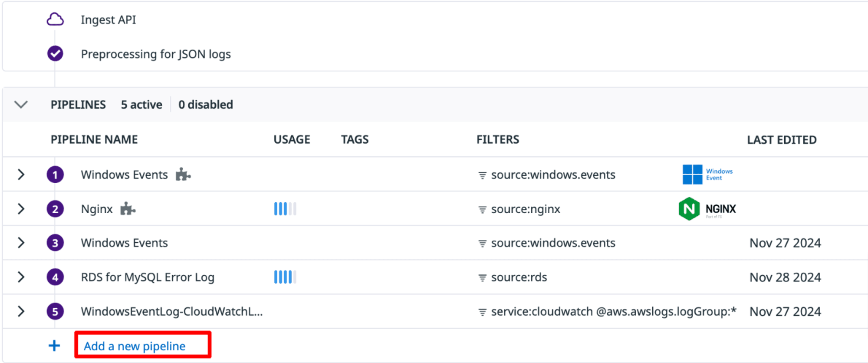Open Preprocessing for JSON logs

click(x=156, y=54)
